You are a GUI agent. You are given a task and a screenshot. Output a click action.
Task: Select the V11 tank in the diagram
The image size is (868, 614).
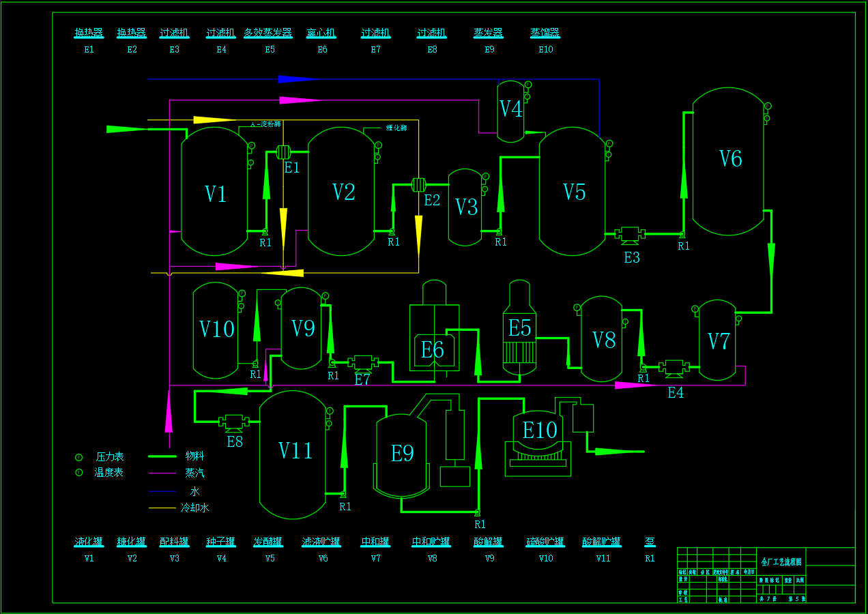point(293,454)
